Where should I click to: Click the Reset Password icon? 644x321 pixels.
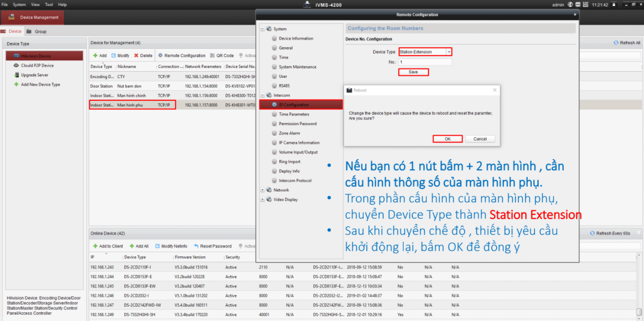pos(196,246)
